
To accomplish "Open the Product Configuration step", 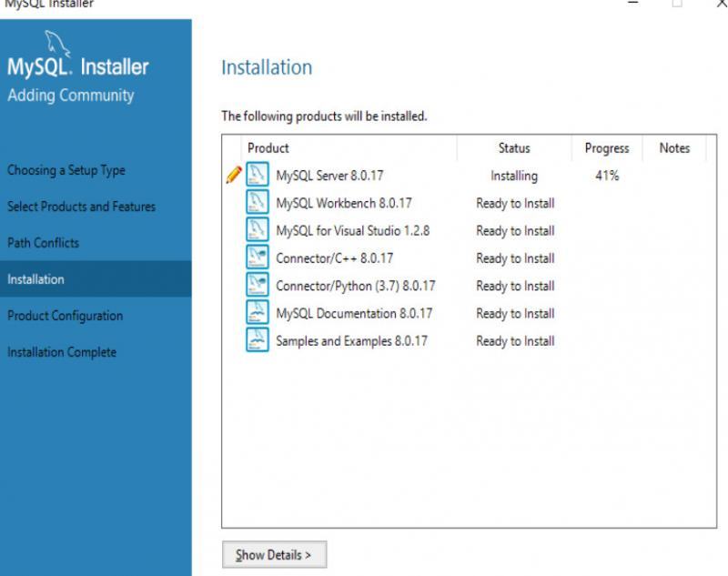I will coord(65,316).
